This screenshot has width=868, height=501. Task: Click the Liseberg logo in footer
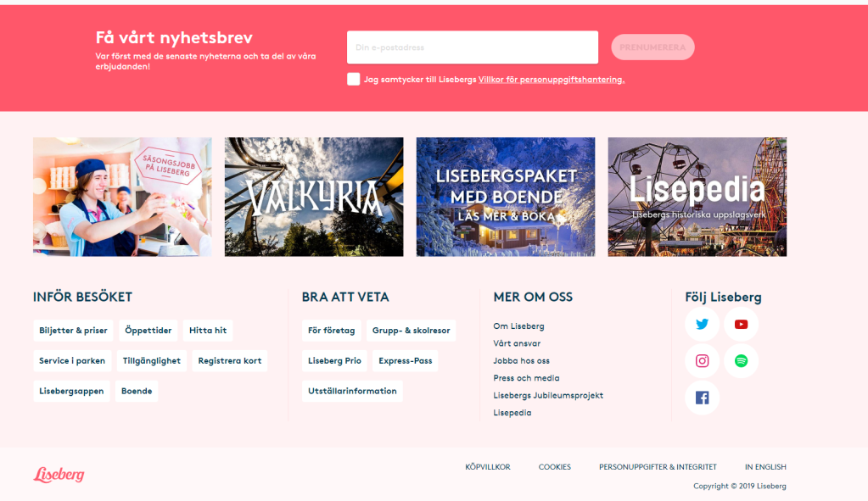[59, 475]
